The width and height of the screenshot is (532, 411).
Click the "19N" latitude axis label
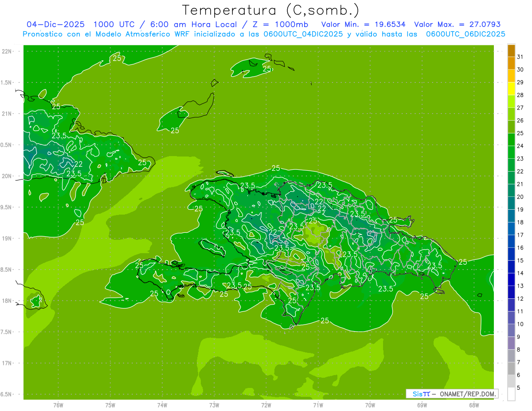pos(8,239)
